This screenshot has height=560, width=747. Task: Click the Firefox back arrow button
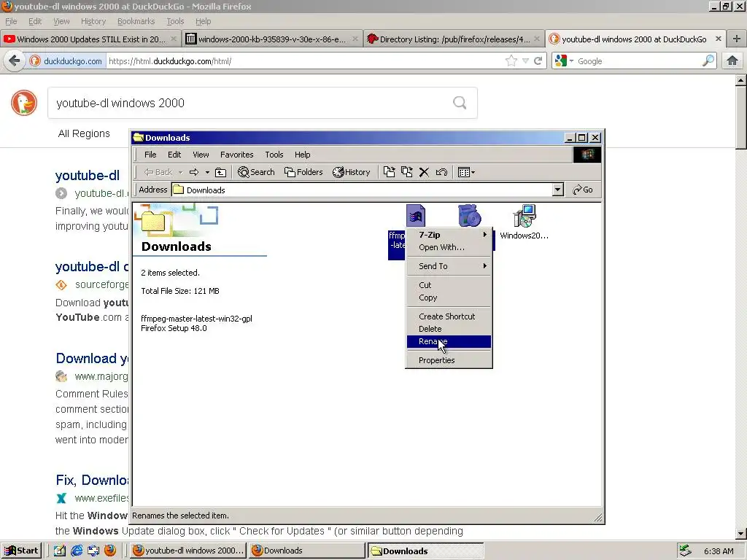(x=15, y=61)
